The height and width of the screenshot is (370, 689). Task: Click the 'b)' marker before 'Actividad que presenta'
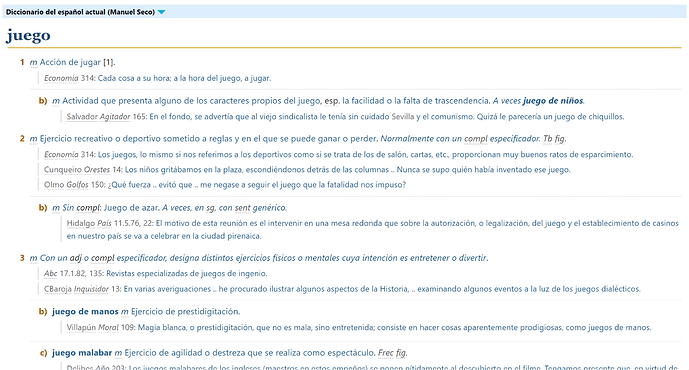[x=43, y=101]
